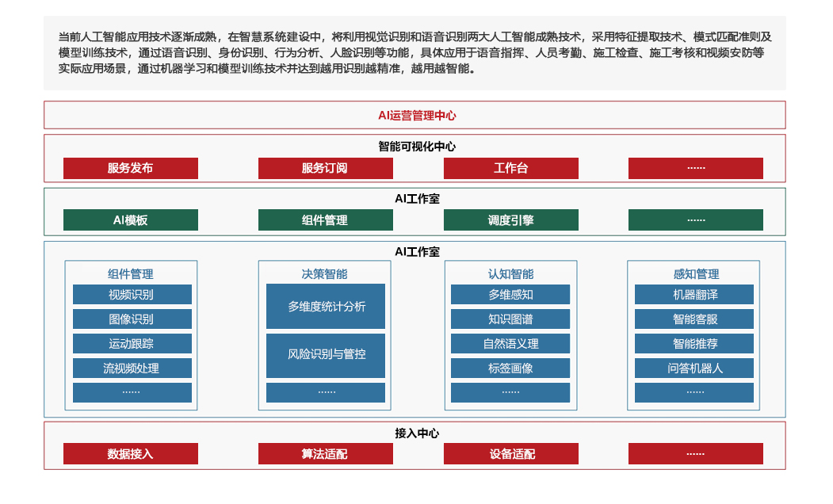Click the 多维度统计分析 box
Viewport: 833px width, 504px height.
[x=326, y=307]
